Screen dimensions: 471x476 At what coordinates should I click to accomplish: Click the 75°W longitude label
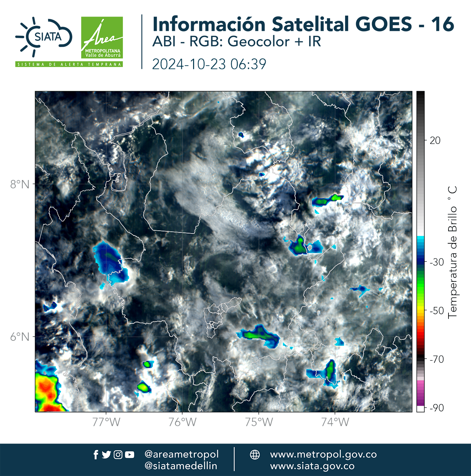pos(259,422)
